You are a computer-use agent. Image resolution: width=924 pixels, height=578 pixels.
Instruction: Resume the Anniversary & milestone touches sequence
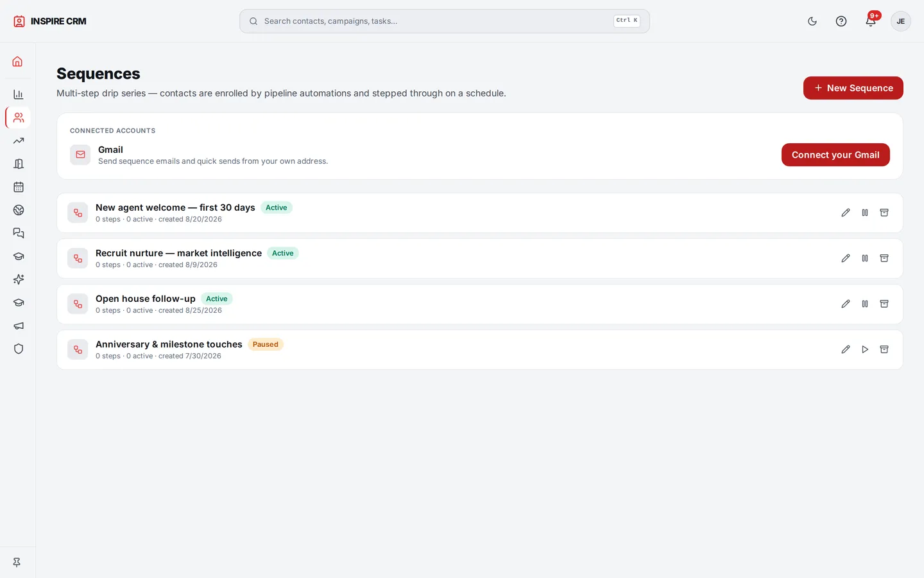(865, 349)
